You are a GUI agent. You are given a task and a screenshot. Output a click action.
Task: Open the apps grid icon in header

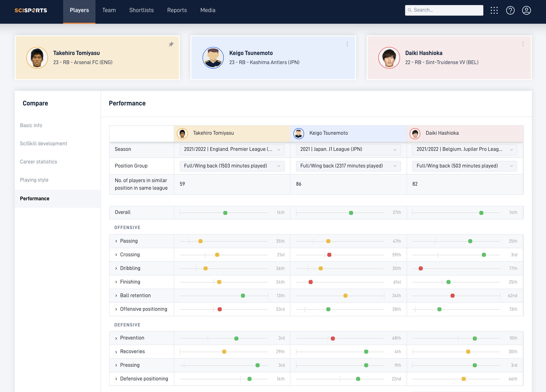[494, 10]
